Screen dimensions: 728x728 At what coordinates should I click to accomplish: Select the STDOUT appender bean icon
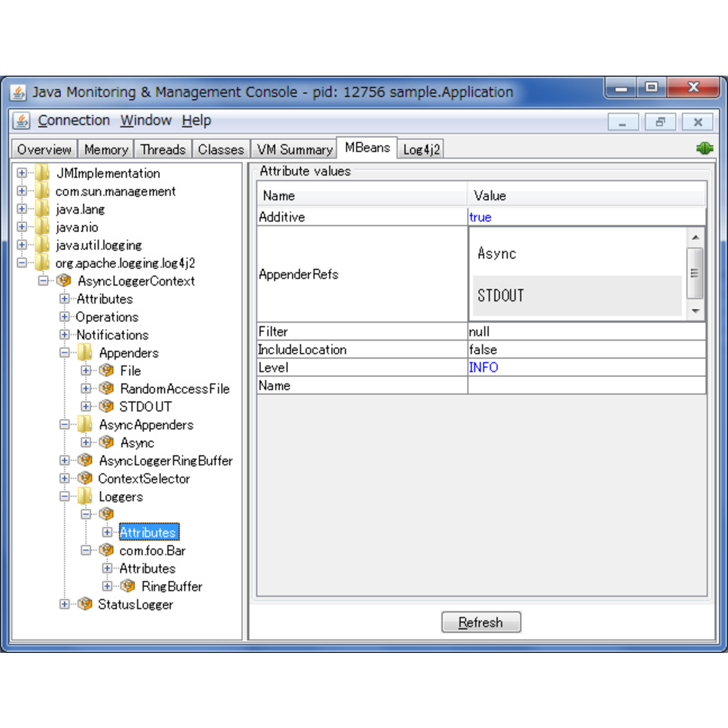click(x=106, y=407)
